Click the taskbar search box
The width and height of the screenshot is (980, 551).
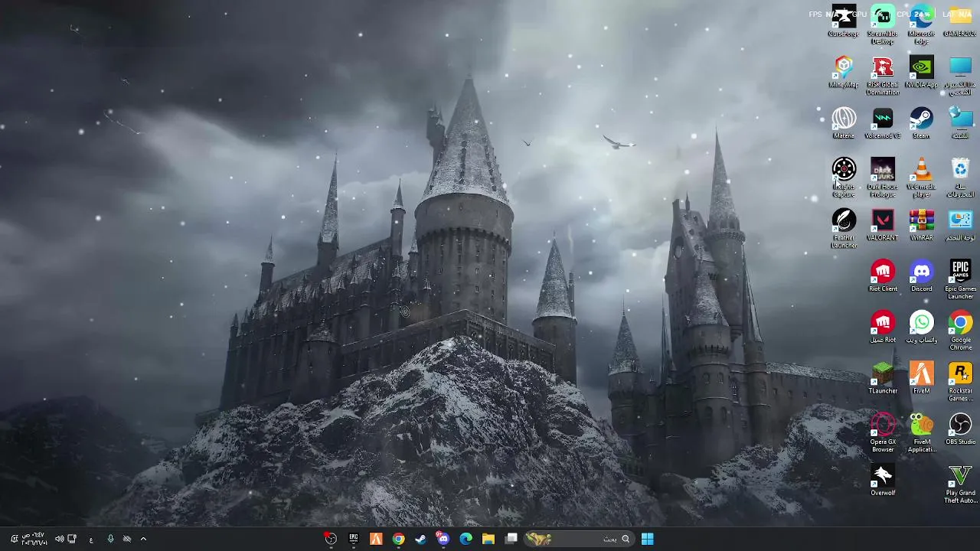[x=578, y=539]
